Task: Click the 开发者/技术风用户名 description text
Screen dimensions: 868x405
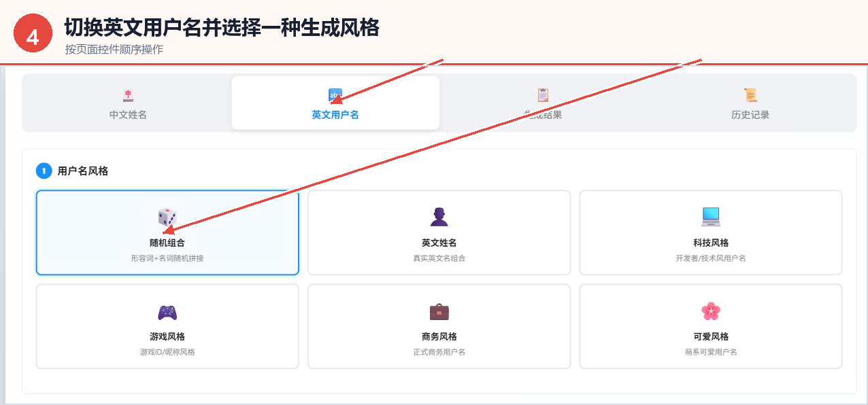Action: click(711, 258)
